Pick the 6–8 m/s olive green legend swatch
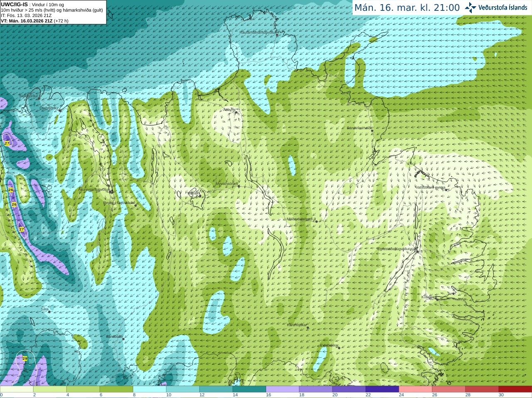This screenshot has width=532, height=398. click(116, 389)
